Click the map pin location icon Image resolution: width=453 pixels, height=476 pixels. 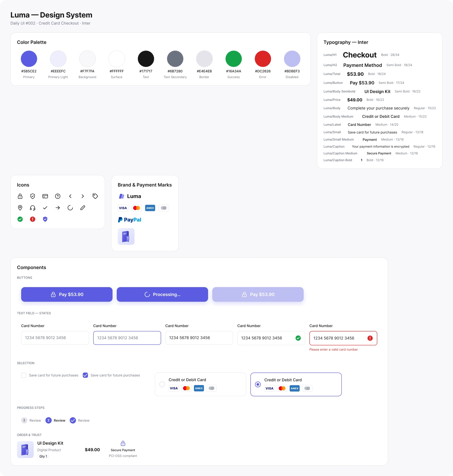[20, 208]
